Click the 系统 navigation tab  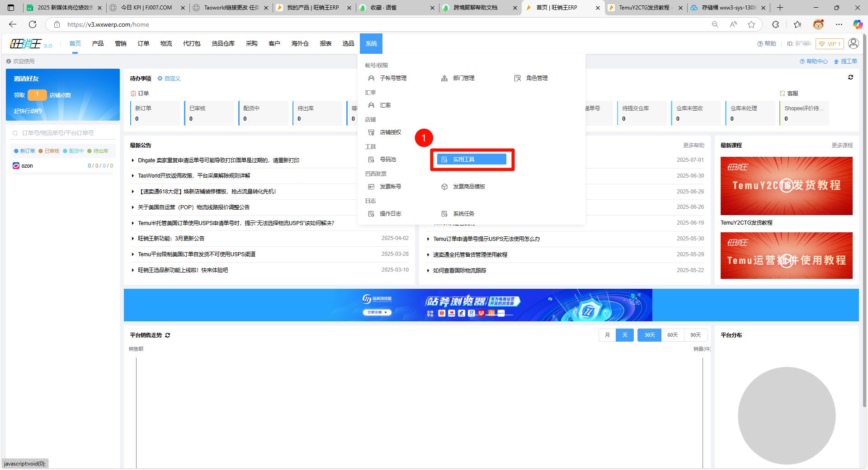[371, 43]
